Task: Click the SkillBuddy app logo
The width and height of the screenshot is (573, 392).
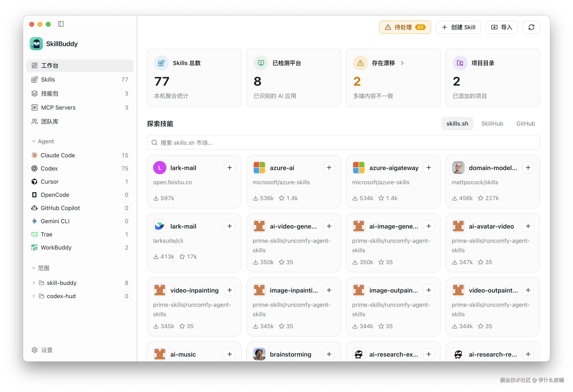Action: pos(36,44)
